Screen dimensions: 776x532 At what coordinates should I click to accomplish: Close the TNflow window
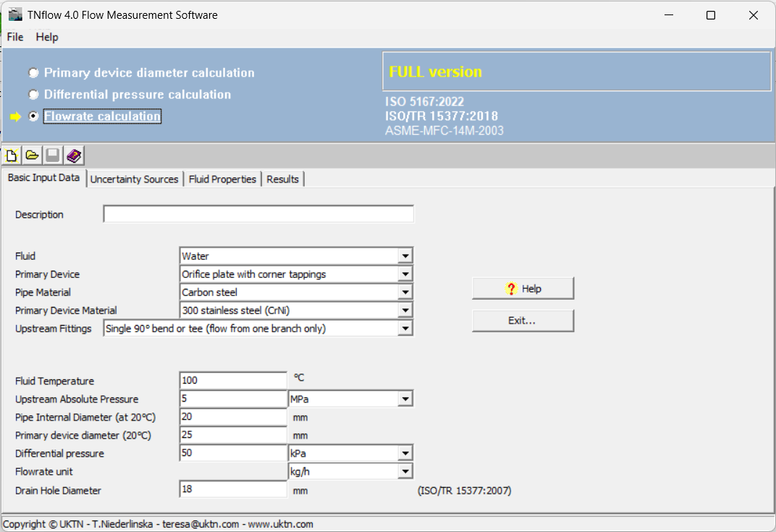754,15
